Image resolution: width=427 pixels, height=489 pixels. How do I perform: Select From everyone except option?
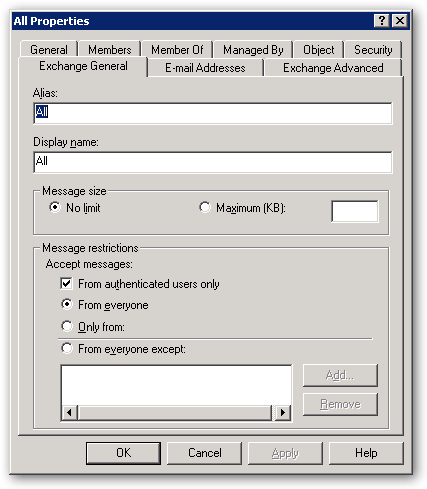pos(67,349)
